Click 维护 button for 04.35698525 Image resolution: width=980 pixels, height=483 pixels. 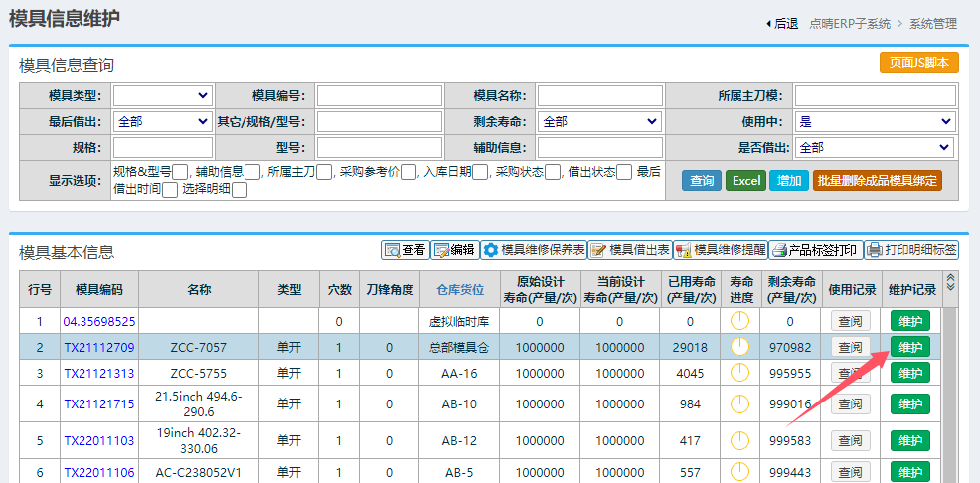click(x=910, y=321)
